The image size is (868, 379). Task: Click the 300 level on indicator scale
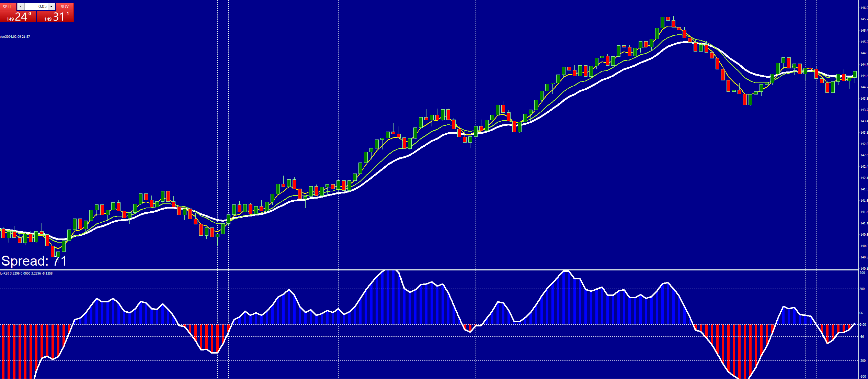[x=862, y=273]
